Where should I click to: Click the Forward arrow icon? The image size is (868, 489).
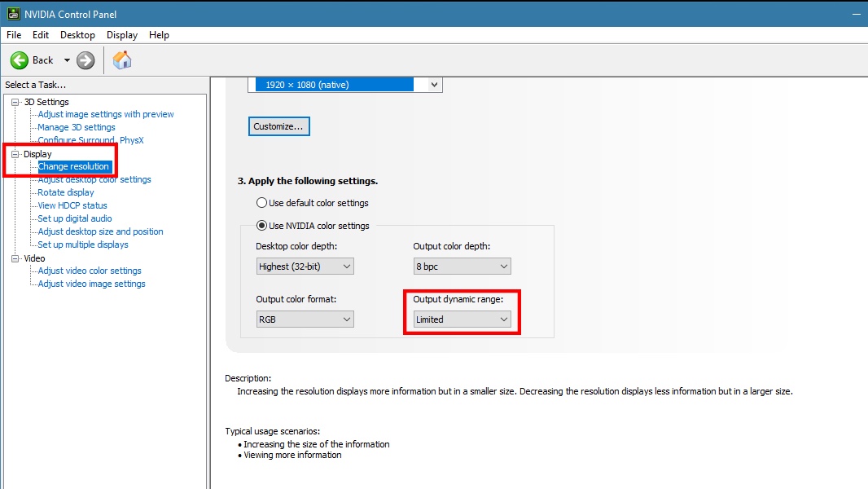(85, 60)
